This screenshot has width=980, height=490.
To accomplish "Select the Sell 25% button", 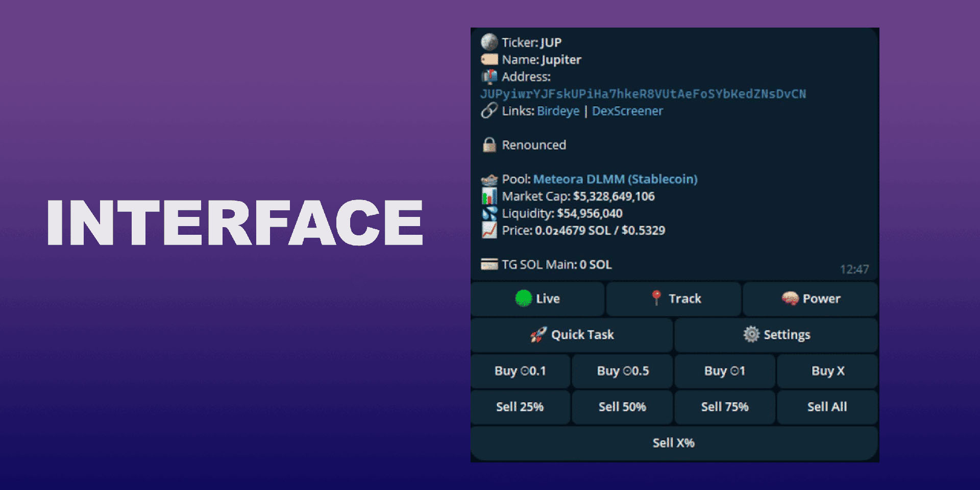I will (x=520, y=407).
